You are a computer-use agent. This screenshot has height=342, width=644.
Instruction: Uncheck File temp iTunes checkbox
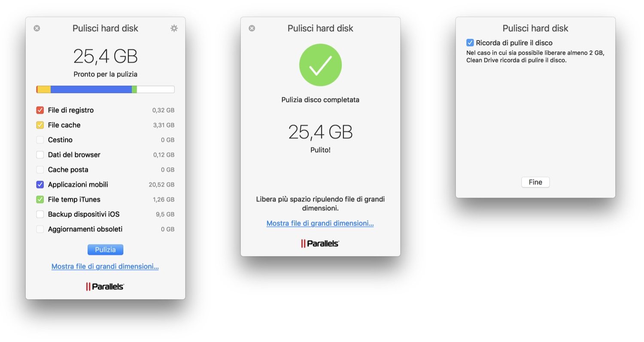click(40, 200)
